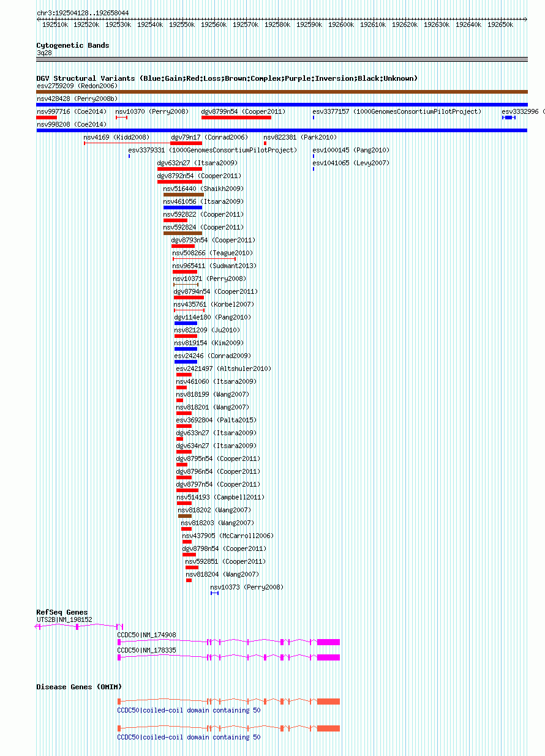
Task: Click the gray 3q28 band bar
Action: point(282,59)
